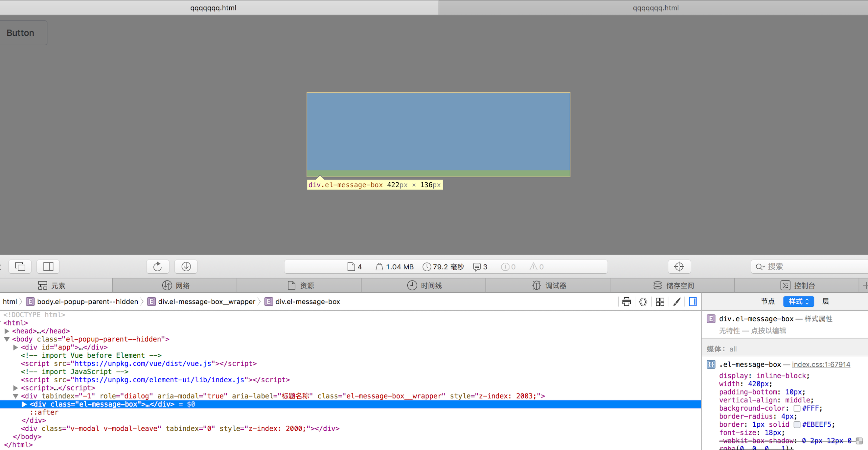This screenshot has width=868, height=450.
Task: Click the grid overlay icon in breadcrumb bar
Action: pos(660,302)
